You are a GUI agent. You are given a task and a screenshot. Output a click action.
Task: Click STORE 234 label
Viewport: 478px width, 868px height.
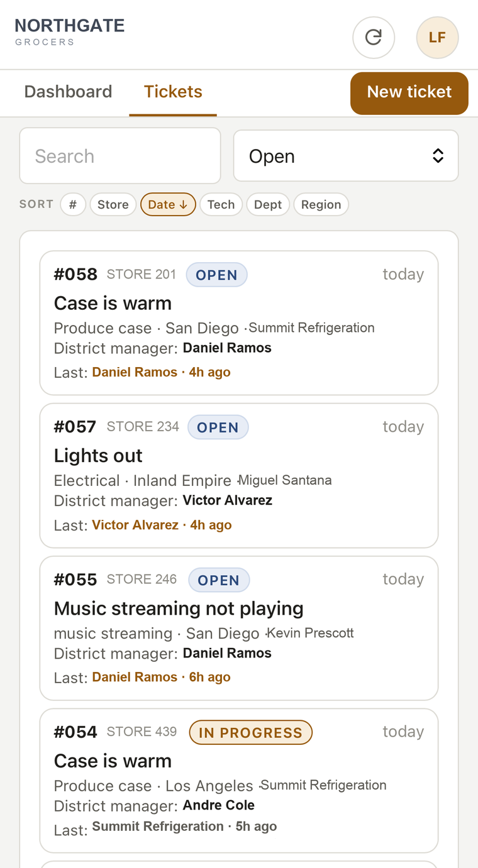(x=143, y=427)
